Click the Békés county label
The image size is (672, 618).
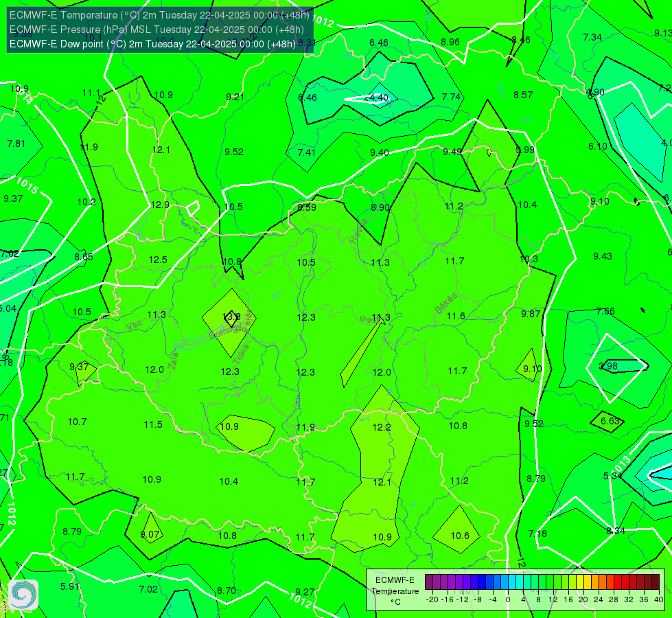coord(445,304)
